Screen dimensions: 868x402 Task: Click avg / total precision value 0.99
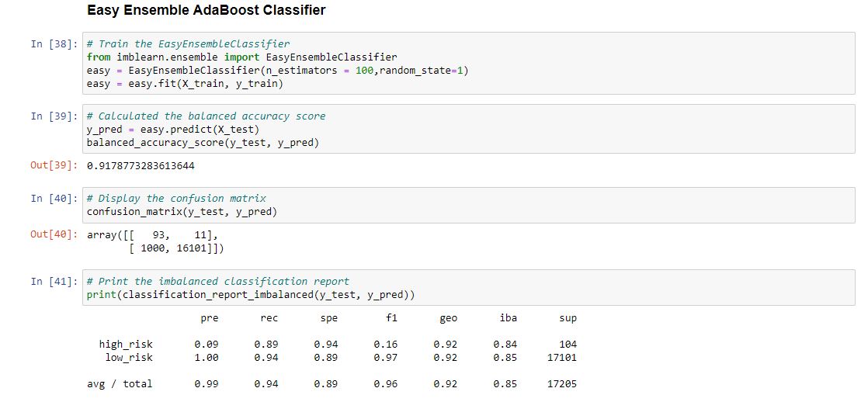tap(207, 383)
